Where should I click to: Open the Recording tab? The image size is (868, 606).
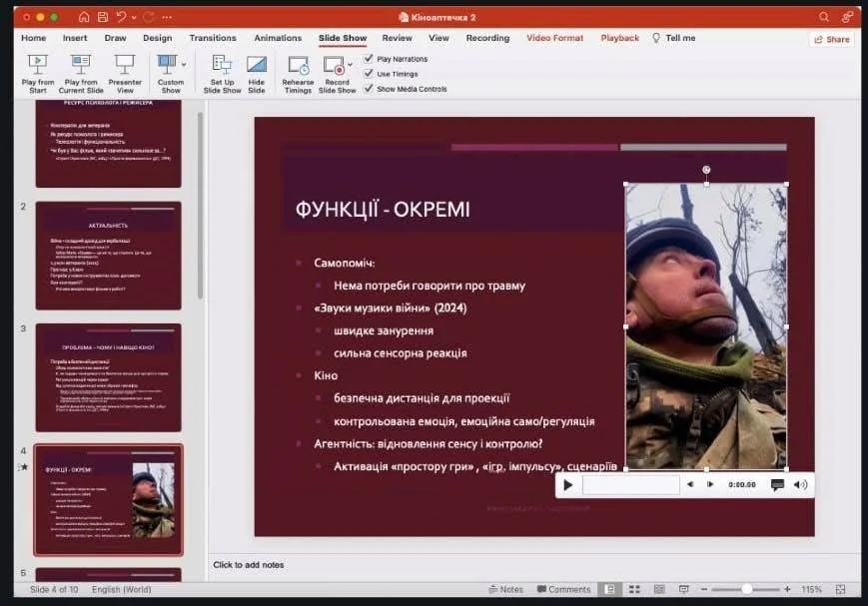(487, 38)
